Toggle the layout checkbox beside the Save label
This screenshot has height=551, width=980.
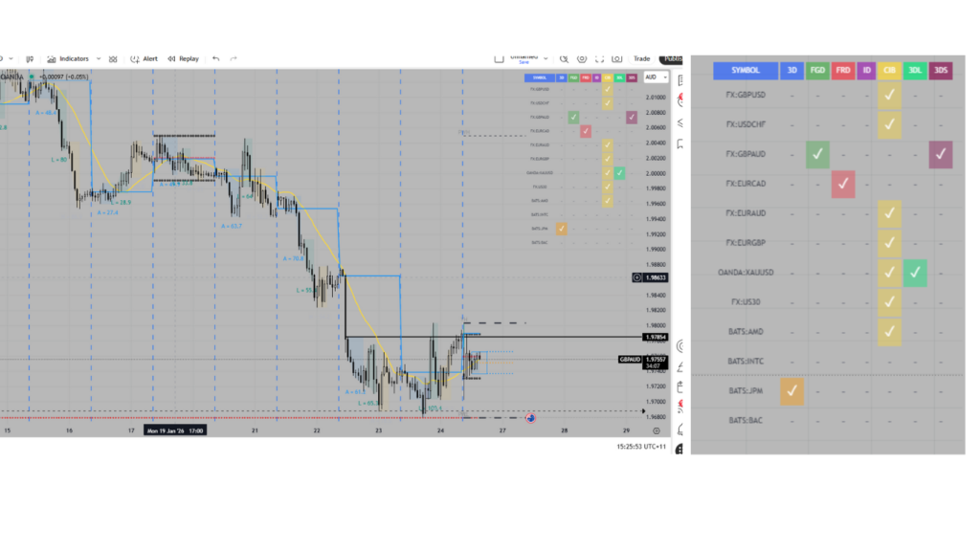pos(499,58)
